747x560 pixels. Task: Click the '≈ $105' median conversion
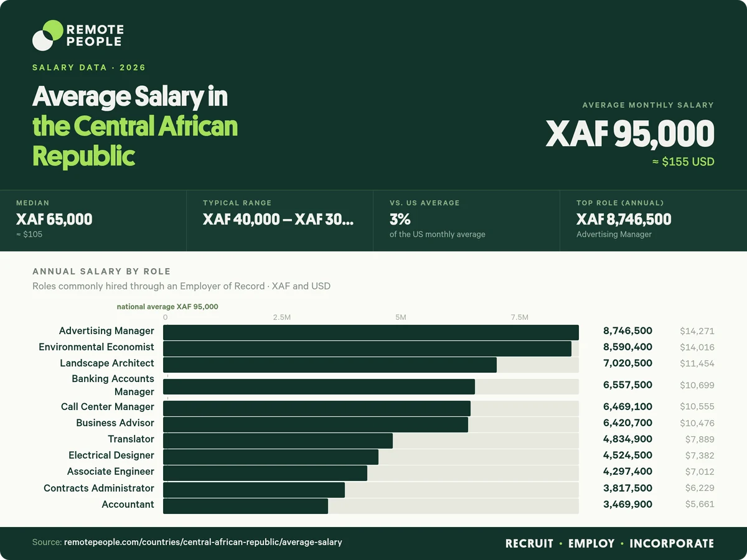coord(29,235)
